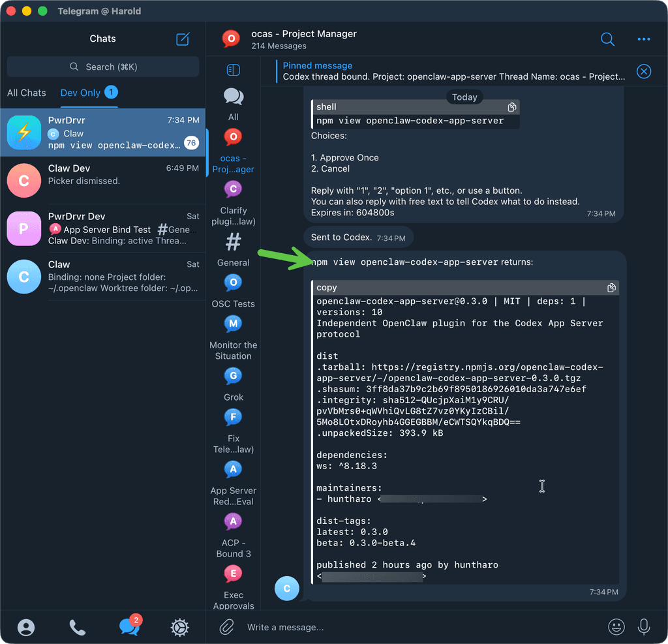Open the Chats tab with badge

coord(129,626)
